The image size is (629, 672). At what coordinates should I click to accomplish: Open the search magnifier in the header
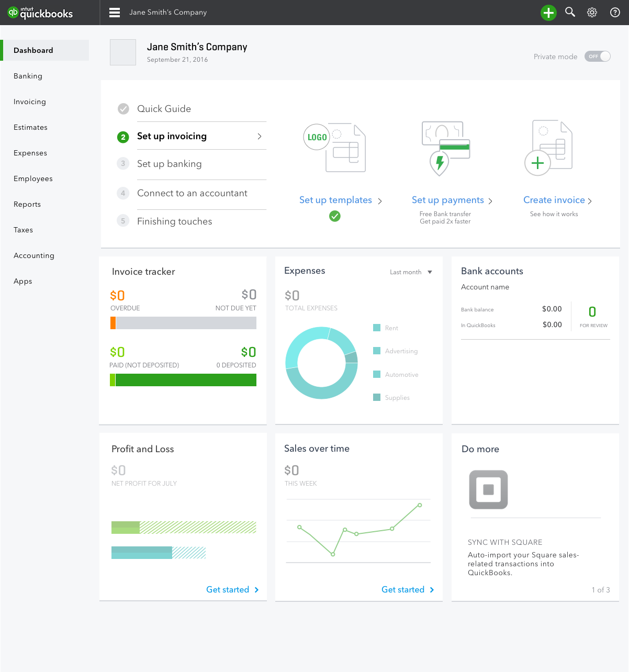[570, 12]
